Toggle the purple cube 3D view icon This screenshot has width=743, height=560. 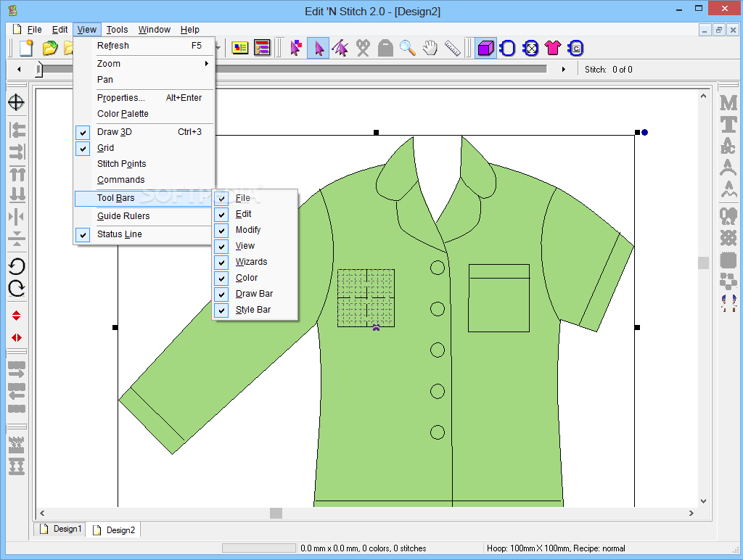[x=485, y=48]
